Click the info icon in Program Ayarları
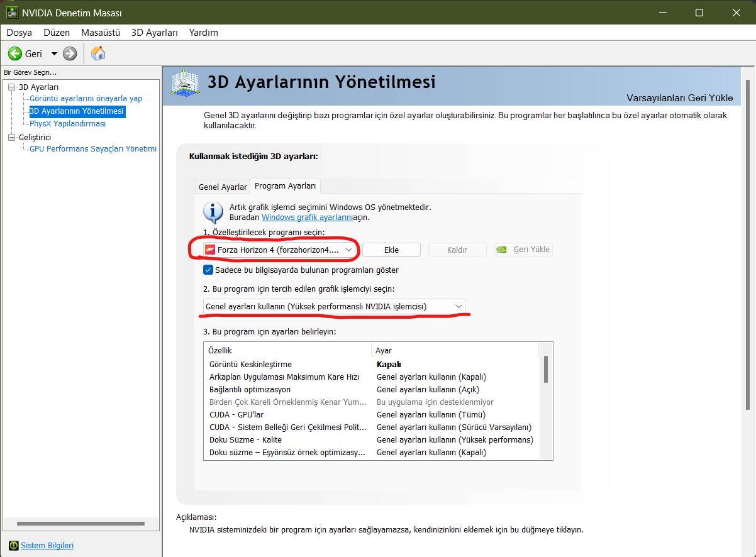756x557 pixels. (x=213, y=212)
